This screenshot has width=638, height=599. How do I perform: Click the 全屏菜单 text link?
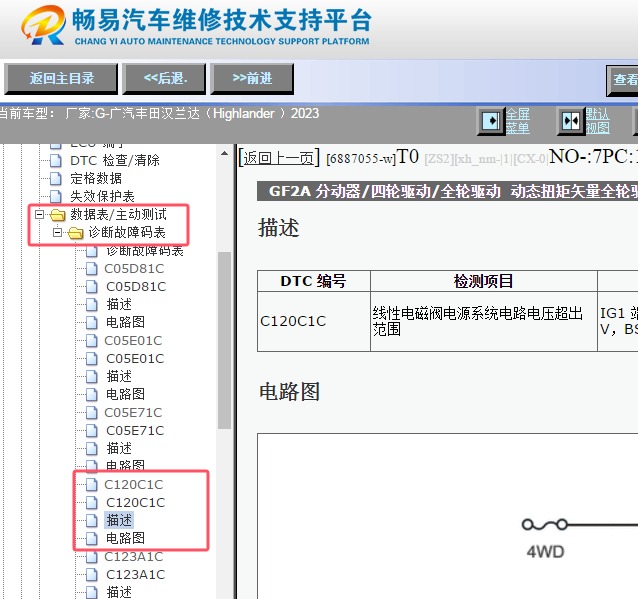518,121
